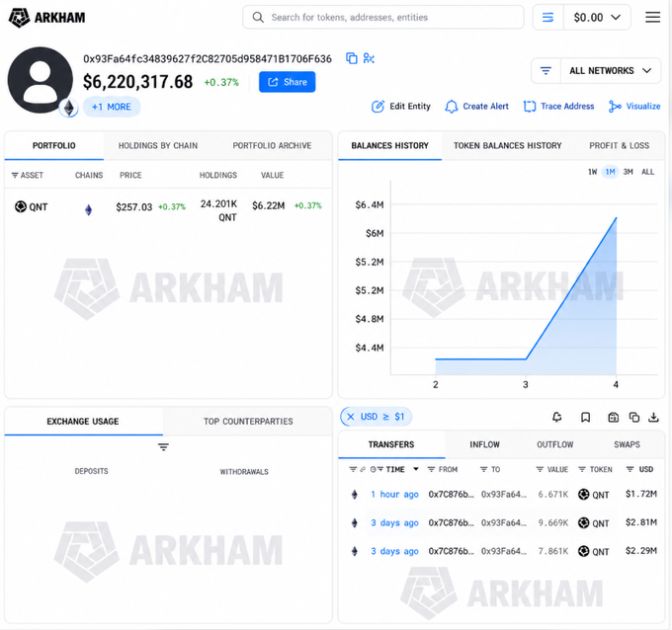
Task: Select the INFLOW tab
Action: pyautogui.click(x=484, y=444)
